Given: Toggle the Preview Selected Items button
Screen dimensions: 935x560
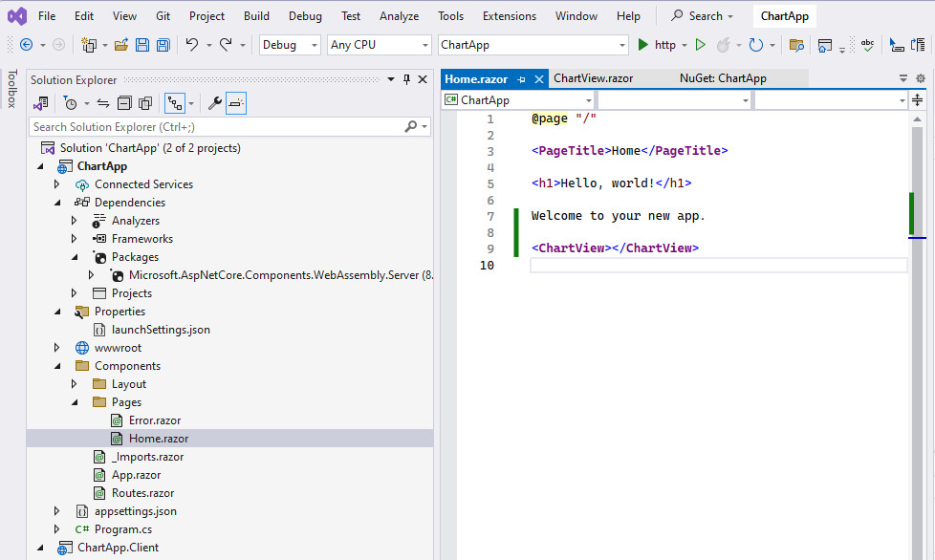Looking at the screenshot, I should 236,103.
